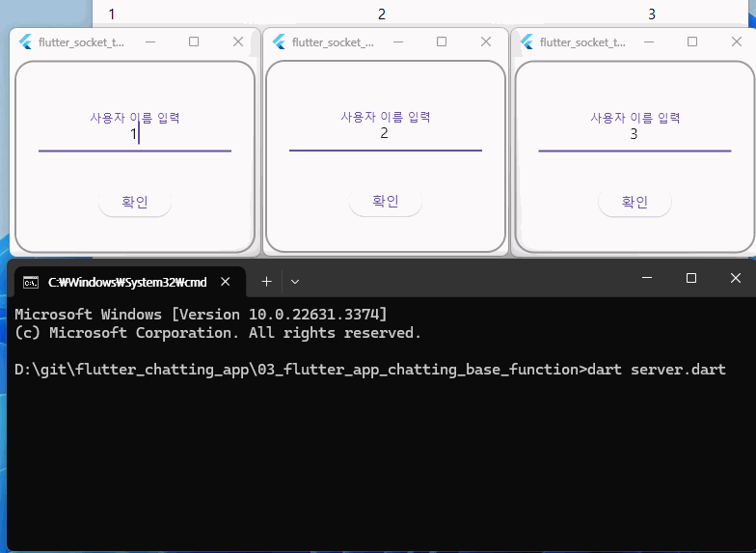756x553 pixels.
Task: Click the '(c) Microsoft Corporation. All rights reserved.' line
Action: coord(218,333)
